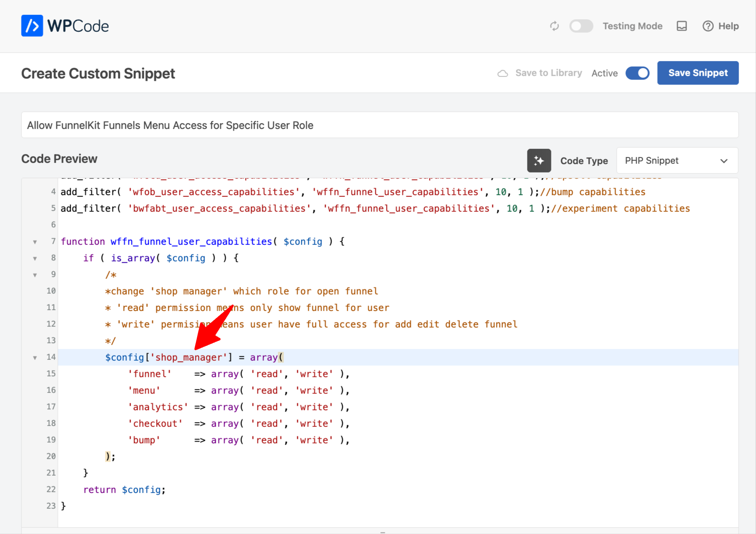The height and width of the screenshot is (534, 756).
Task: Collapse the is_array condition at line 8
Action: (x=35, y=258)
